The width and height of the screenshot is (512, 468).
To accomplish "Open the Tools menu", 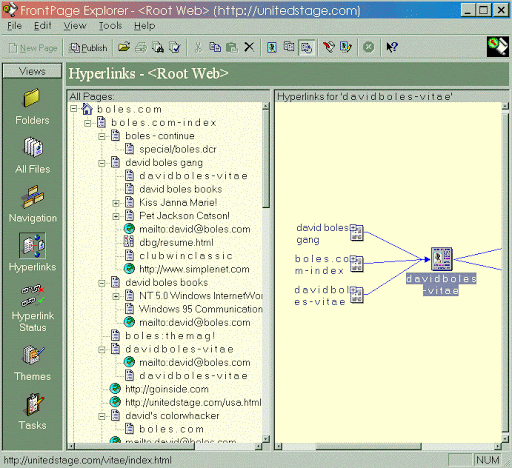I will (110, 26).
